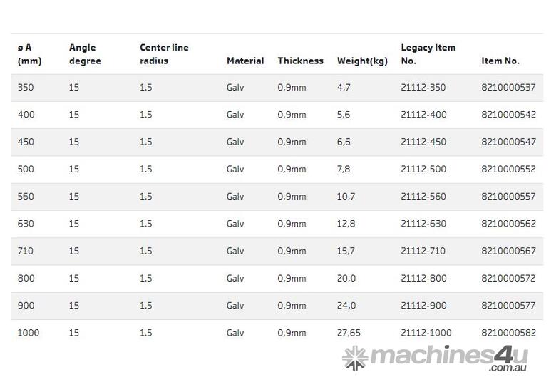Click the "ø A (mm)" column header

[x=29, y=54]
